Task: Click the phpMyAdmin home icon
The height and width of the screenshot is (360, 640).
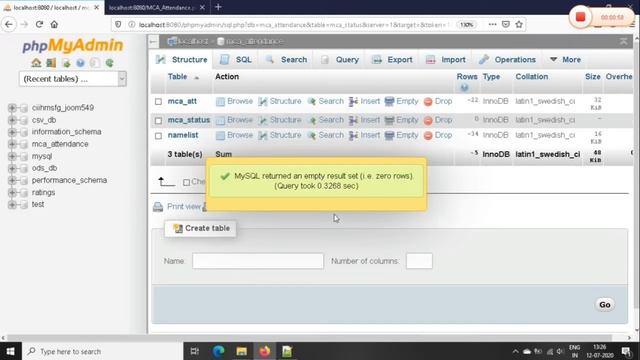Action: click(36, 63)
